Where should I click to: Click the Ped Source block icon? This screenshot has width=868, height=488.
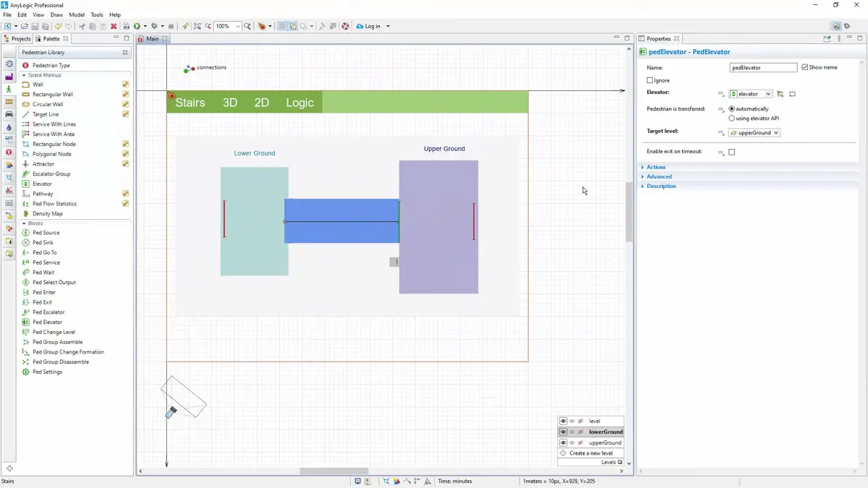(x=26, y=233)
